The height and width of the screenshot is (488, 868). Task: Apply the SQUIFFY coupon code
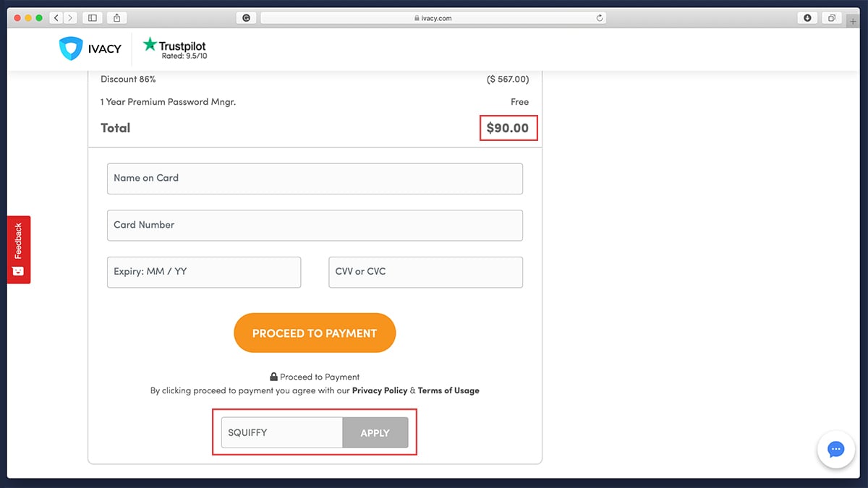375,432
